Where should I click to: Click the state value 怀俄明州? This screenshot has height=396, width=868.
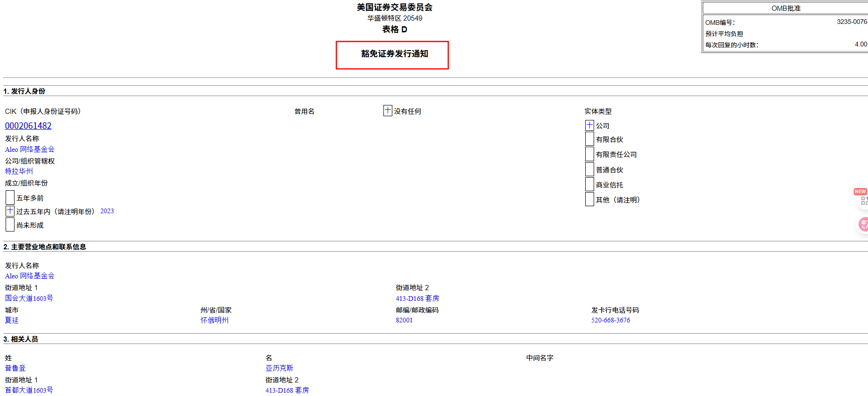coord(214,320)
